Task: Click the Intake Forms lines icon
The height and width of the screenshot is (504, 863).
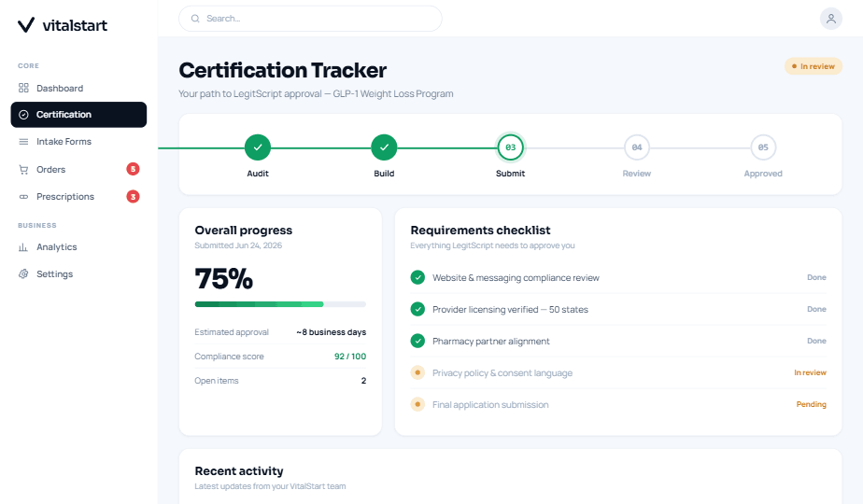Action: point(23,142)
